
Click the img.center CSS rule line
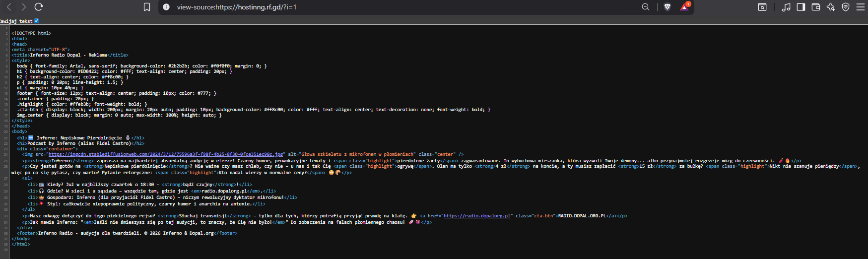pos(119,115)
